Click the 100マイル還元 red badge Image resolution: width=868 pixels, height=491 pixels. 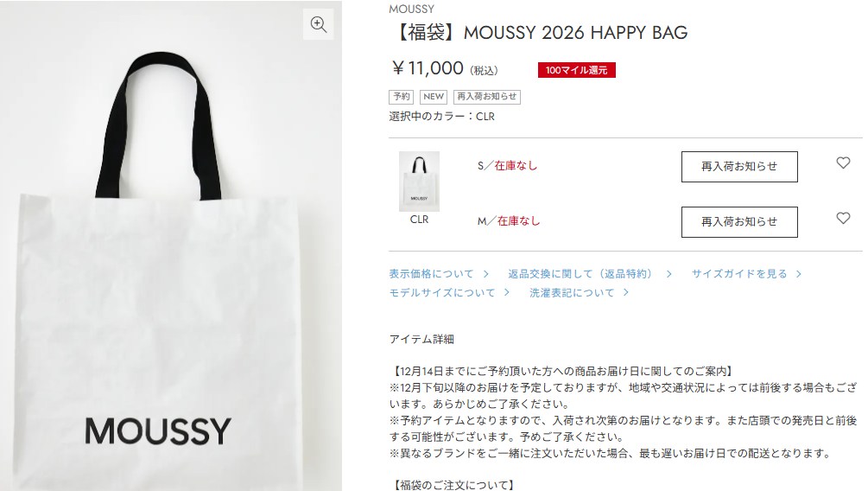[576, 70]
